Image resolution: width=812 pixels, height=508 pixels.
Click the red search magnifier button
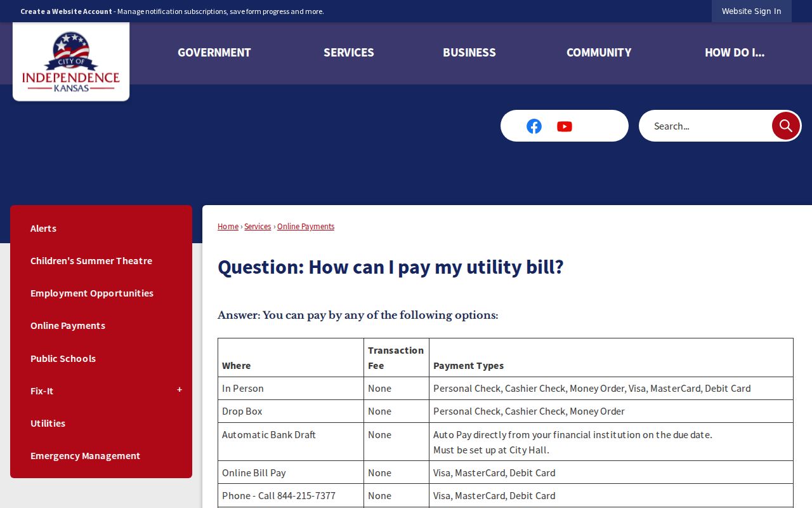786,126
